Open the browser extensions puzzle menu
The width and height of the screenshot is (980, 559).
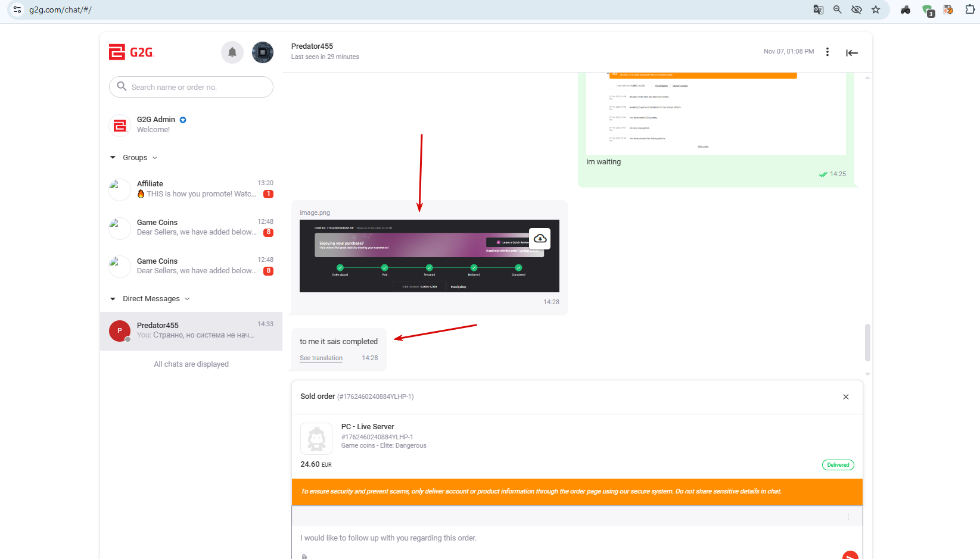tap(970, 10)
